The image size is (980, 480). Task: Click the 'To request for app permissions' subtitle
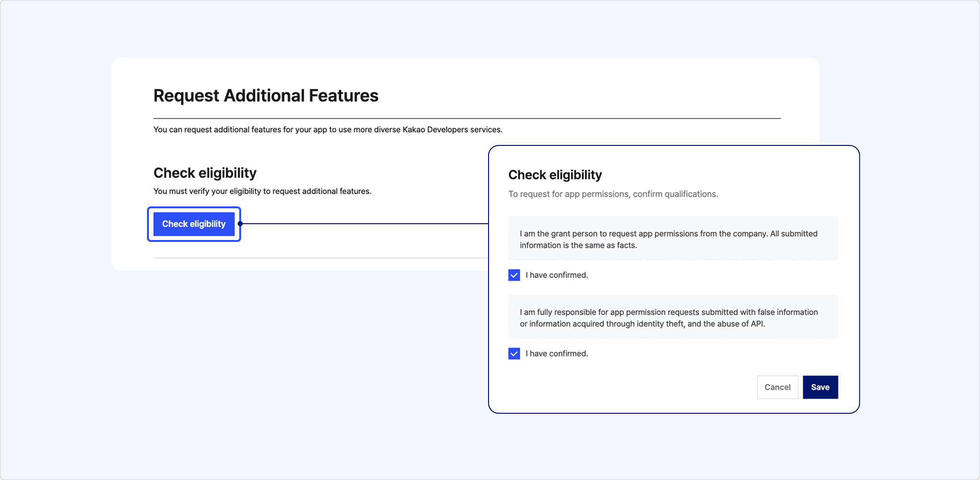[613, 194]
